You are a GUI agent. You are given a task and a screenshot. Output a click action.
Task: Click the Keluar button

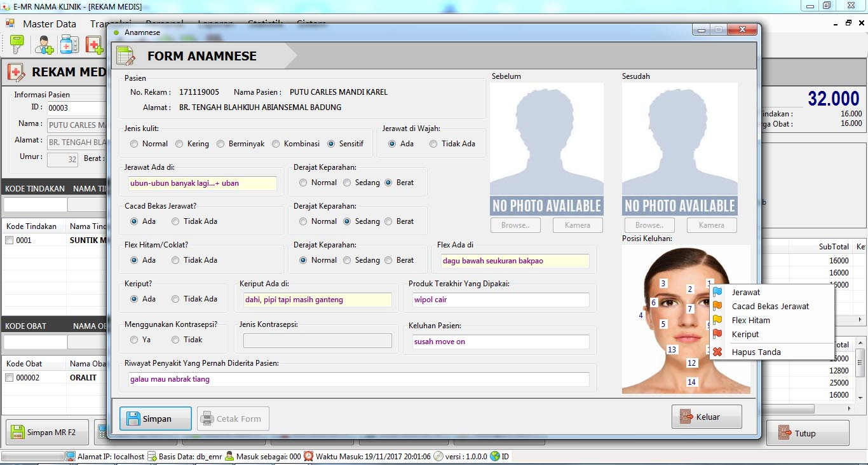[707, 417]
